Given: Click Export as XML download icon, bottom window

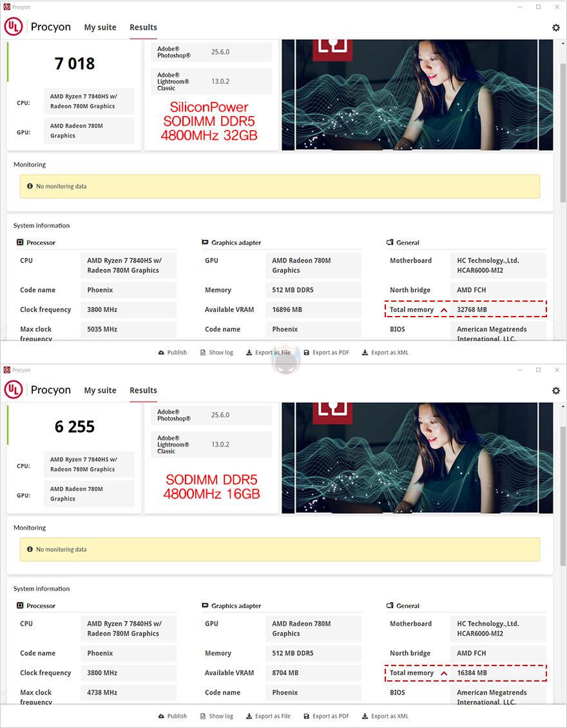Looking at the screenshot, I should pos(365,716).
